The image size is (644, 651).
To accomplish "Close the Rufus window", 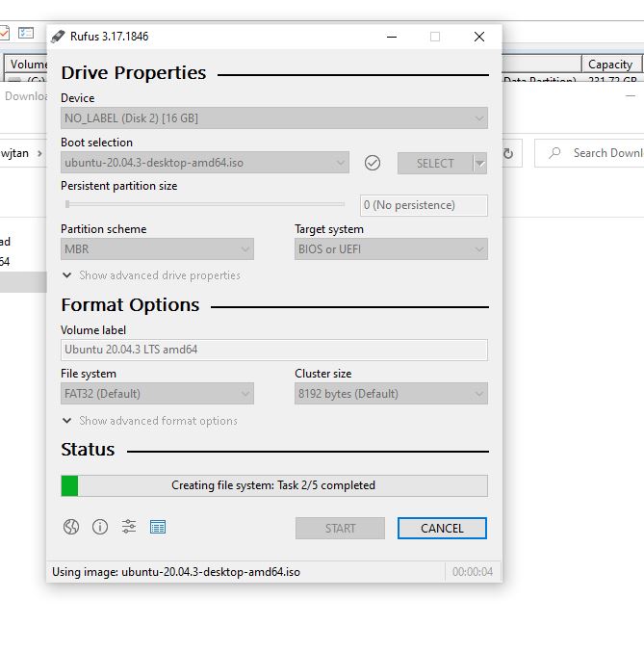I will 479,37.
